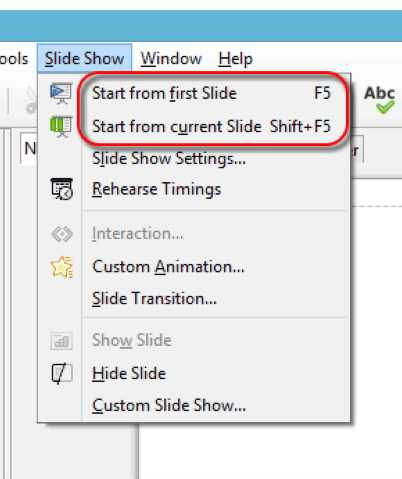Click the Start from first Slide icon

pyautogui.click(x=61, y=93)
